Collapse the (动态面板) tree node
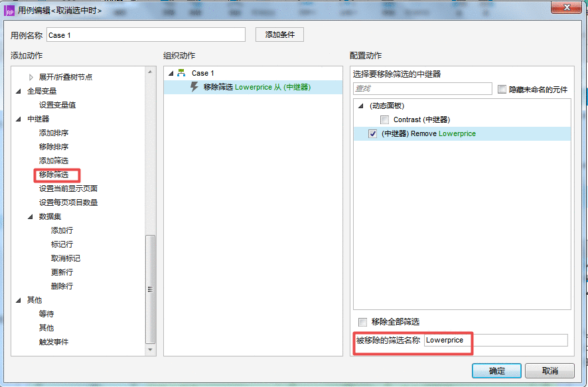Screen dimensions: 588x387 361,106
